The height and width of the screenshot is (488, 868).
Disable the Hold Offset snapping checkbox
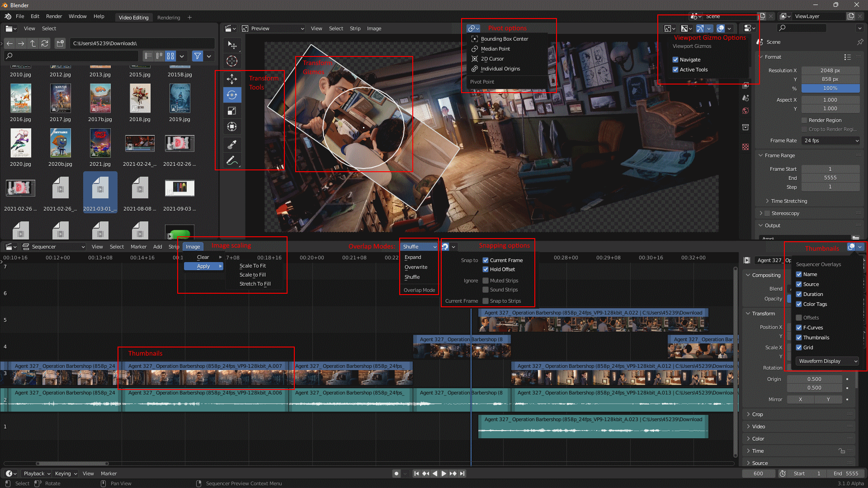[x=486, y=269]
